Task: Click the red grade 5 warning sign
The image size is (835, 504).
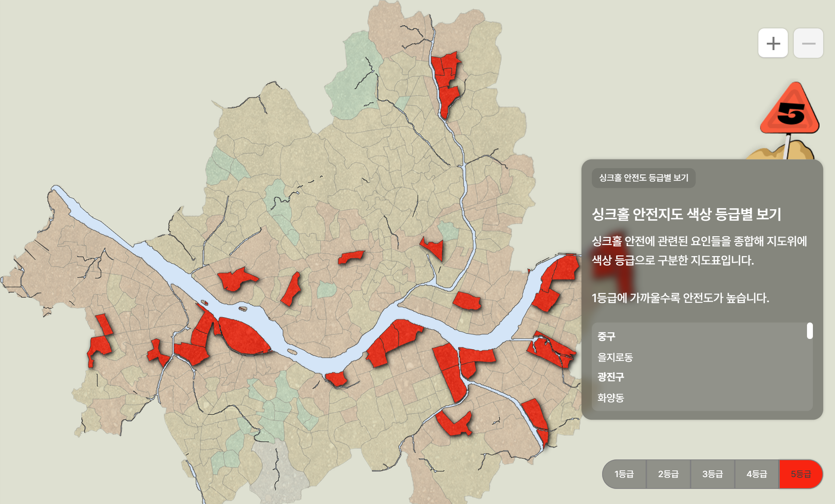Action: (x=790, y=111)
